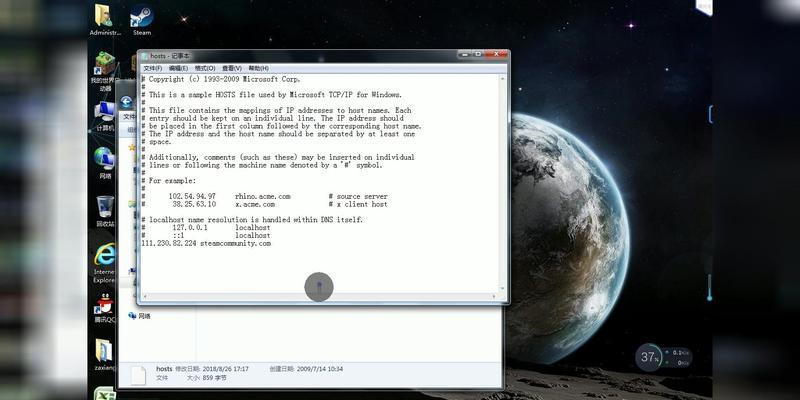Viewport: 800px width, 400px height.
Task: Click the Notepad horizontal scrollbar left arrow
Action: tap(145, 296)
